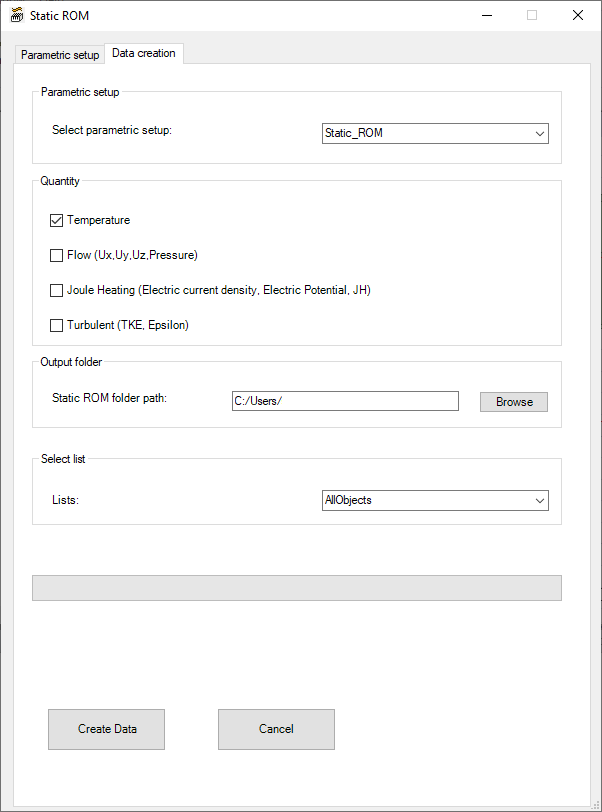Click the arrow on AllObjects combo box
Viewport: 602px width, 812px height.
pos(540,500)
